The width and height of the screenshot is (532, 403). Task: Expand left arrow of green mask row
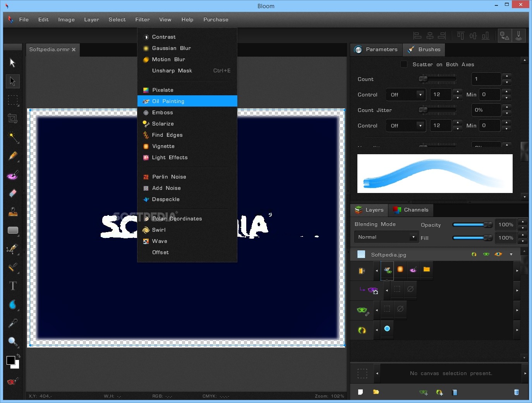pos(377,310)
